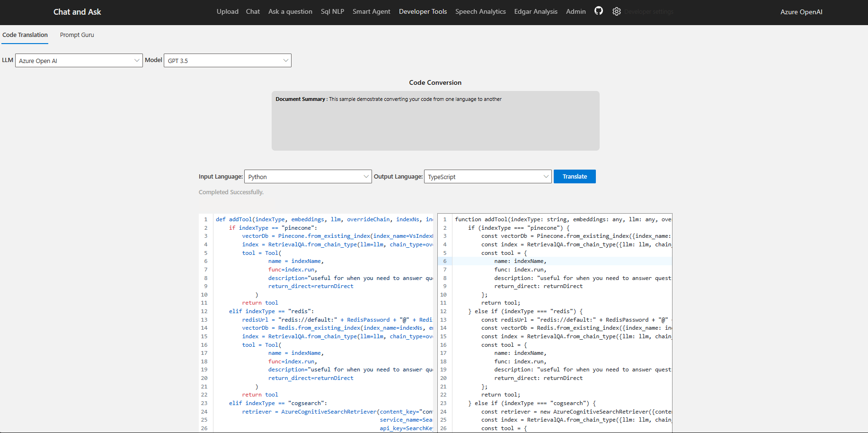Click '} else if (indexType === "cogsearch")' line
This screenshot has height=433, width=868.
[x=532, y=403]
